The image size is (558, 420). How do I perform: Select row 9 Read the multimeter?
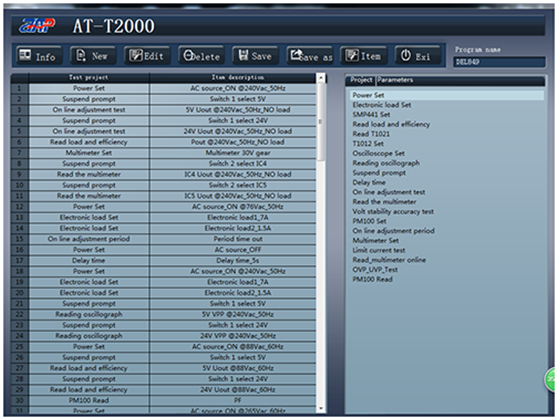163,174
